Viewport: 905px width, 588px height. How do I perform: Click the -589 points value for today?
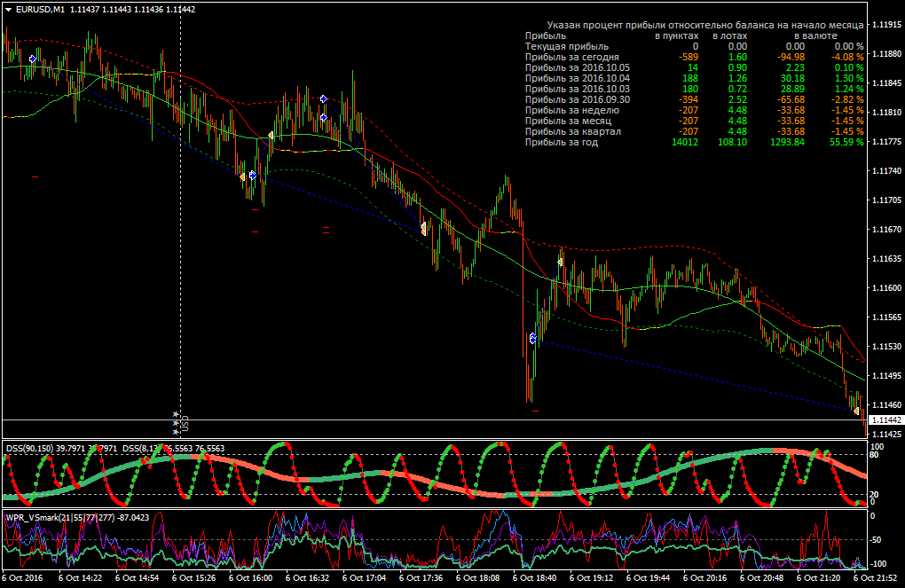(x=688, y=57)
